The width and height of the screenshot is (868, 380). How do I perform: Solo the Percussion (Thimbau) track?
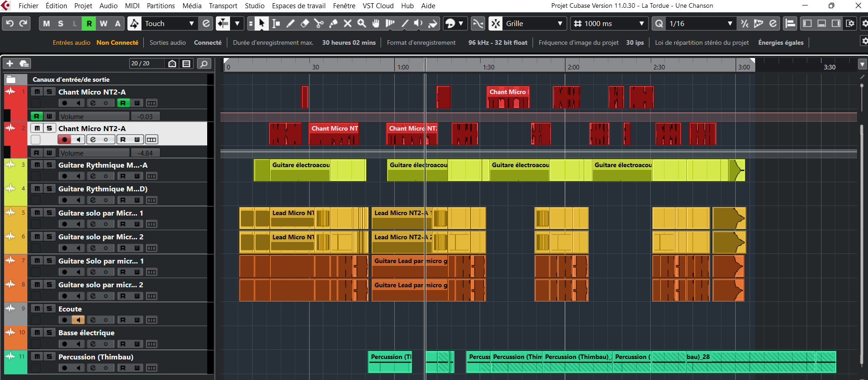[49, 357]
